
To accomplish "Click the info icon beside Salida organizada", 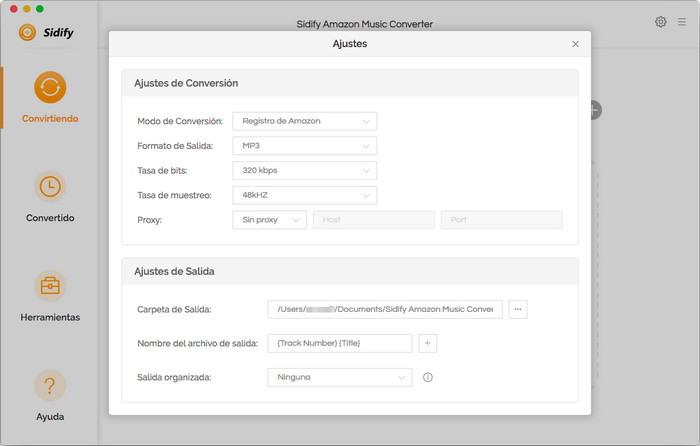I will [x=428, y=377].
